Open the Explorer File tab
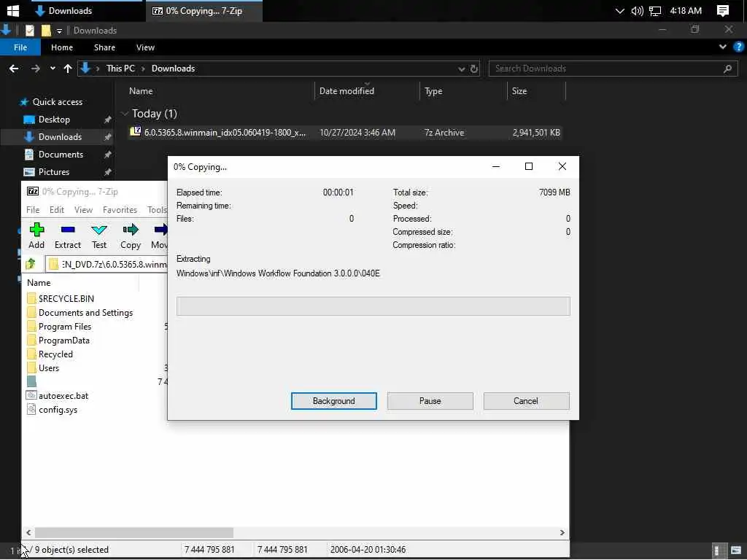This screenshot has width=747, height=560. tap(20, 47)
